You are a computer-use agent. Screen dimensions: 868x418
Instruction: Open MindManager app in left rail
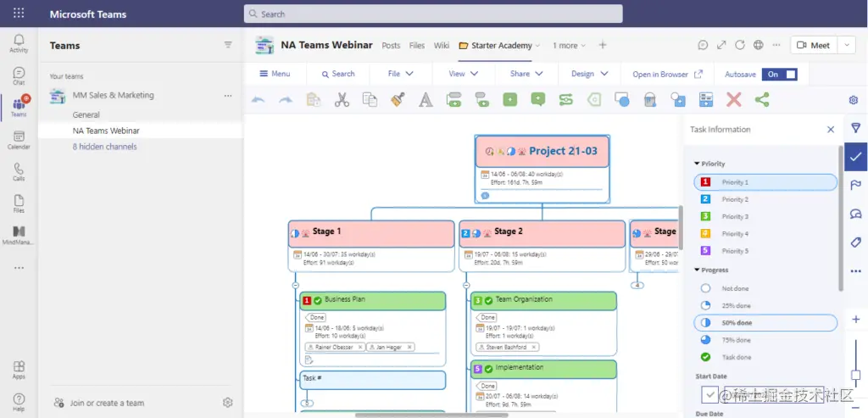tap(19, 235)
